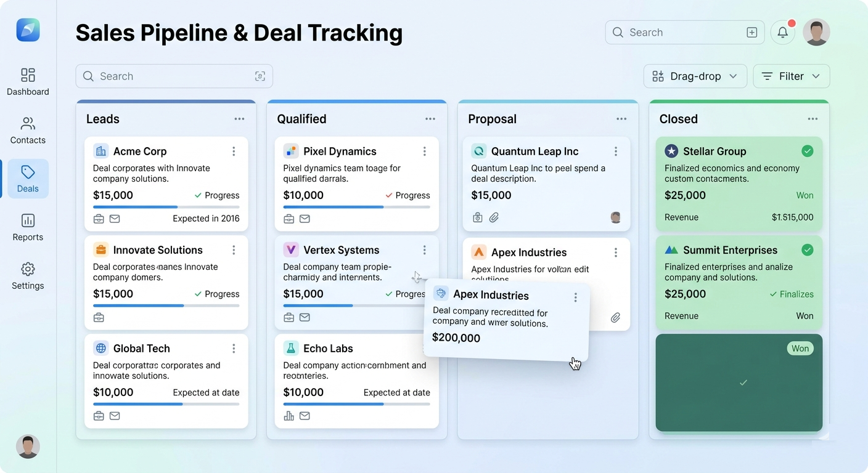Image resolution: width=868 pixels, height=473 pixels.
Task: Click the bar chart icon on Echo Labs card
Action: tap(289, 416)
